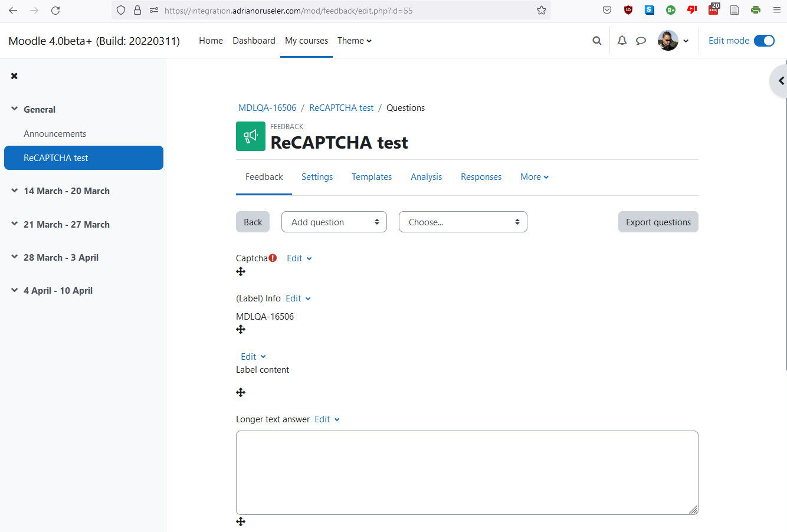Go to Dashboard in the top navigation

[x=254, y=41]
